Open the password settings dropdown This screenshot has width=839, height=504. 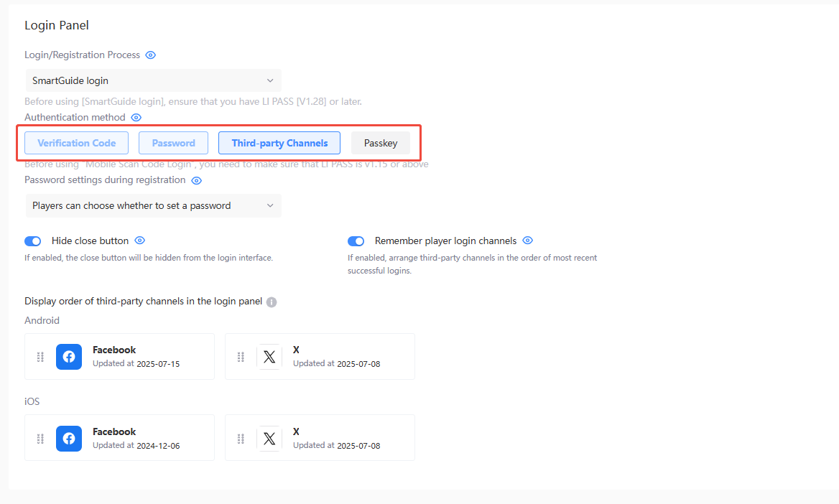(153, 205)
